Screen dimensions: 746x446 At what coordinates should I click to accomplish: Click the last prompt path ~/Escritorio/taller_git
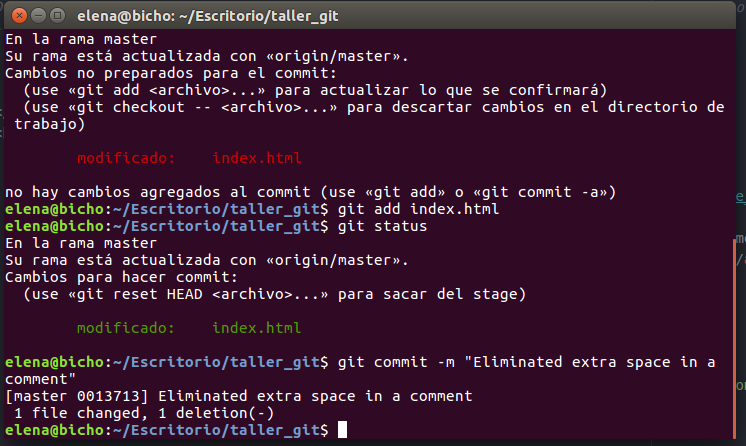(216, 430)
